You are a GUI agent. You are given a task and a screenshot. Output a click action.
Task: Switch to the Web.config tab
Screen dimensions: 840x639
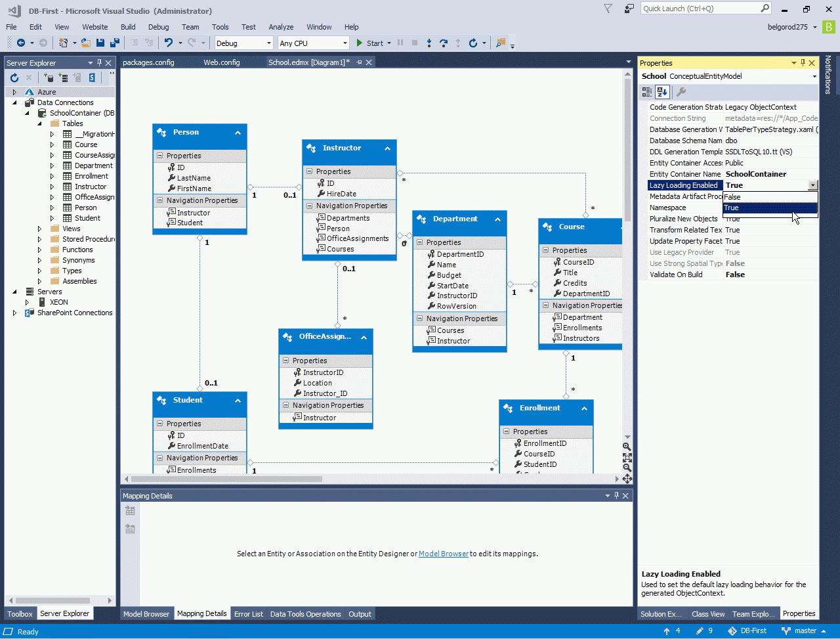[x=222, y=62]
